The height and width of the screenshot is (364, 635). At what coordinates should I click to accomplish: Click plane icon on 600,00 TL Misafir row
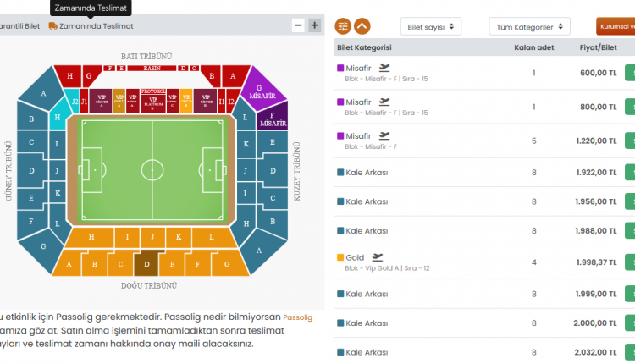pos(385,67)
